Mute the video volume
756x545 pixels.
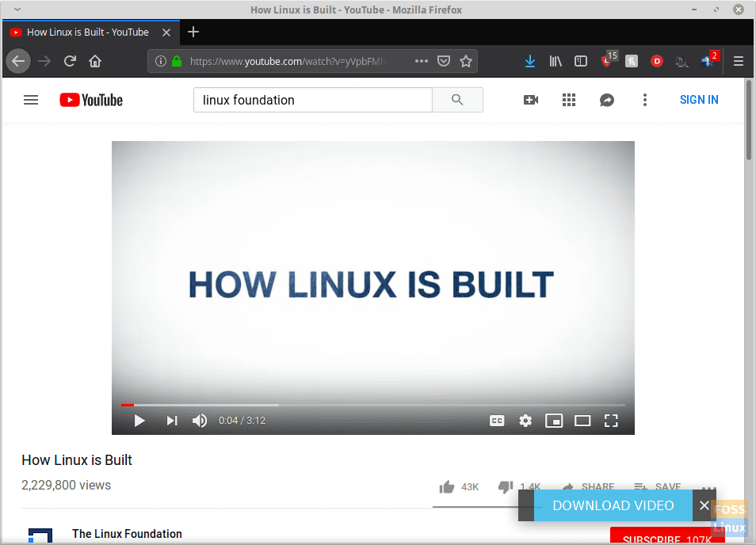pos(199,421)
